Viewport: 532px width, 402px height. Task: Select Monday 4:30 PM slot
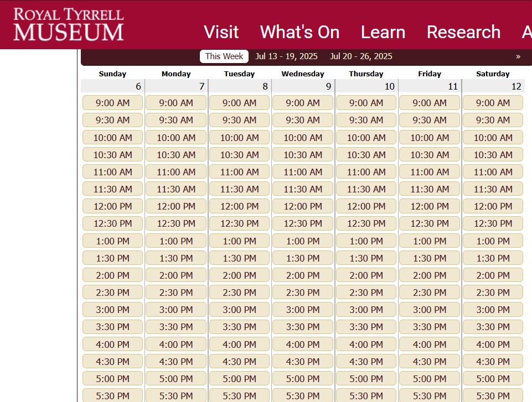point(176,362)
